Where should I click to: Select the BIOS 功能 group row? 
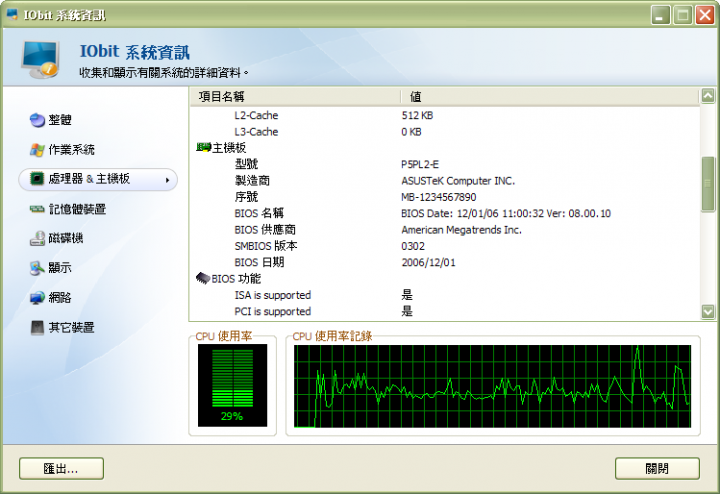444,279
